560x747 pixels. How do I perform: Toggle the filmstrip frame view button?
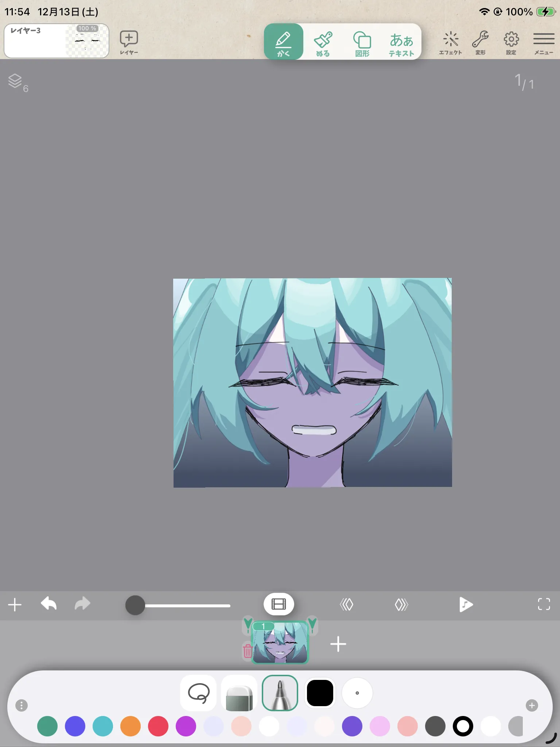[279, 604]
